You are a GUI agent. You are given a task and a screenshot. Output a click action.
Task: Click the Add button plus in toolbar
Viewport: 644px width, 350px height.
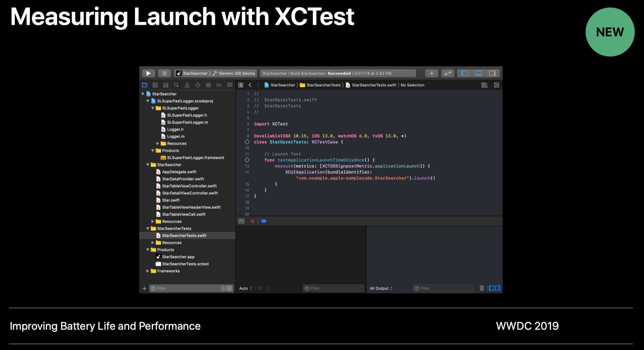point(432,73)
